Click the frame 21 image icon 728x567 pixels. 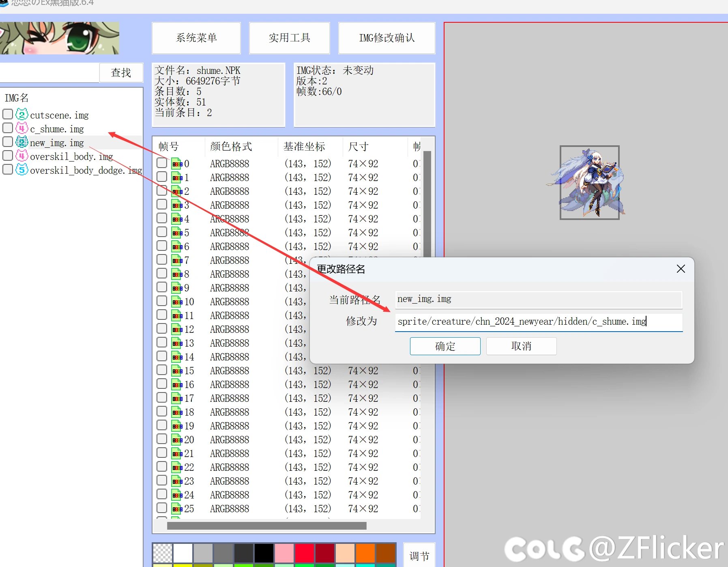pyautogui.click(x=176, y=453)
